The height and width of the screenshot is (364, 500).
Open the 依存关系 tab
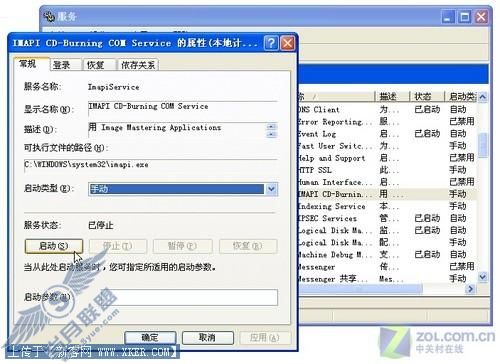tap(138, 65)
